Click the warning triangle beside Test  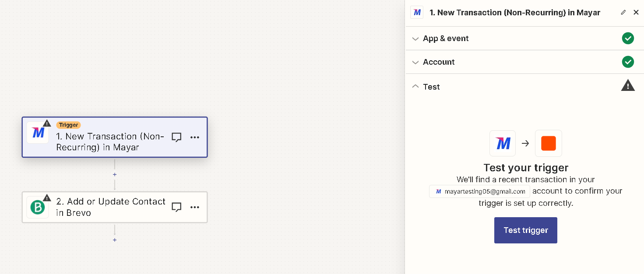628,85
